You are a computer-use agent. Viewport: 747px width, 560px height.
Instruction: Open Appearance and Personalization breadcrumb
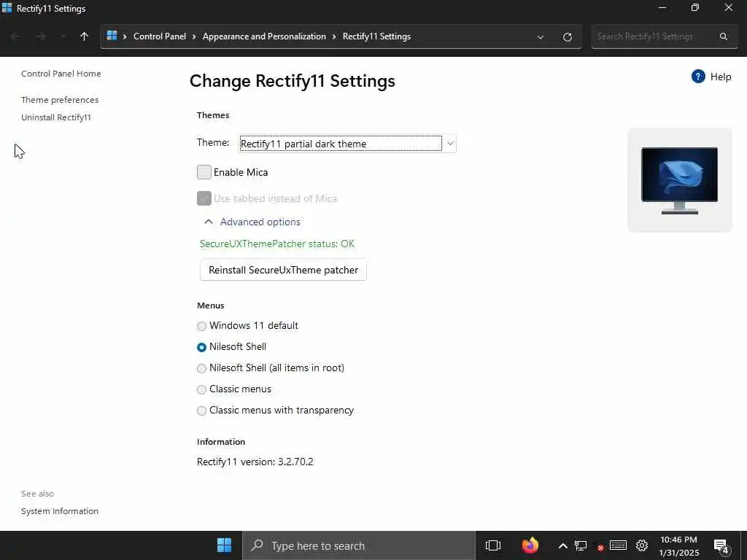click(264, 36)
